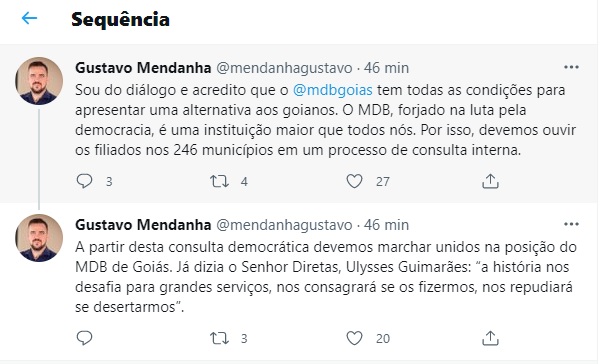Share the second tweet via share icon

pyautogui.click(x=490, y=338)
